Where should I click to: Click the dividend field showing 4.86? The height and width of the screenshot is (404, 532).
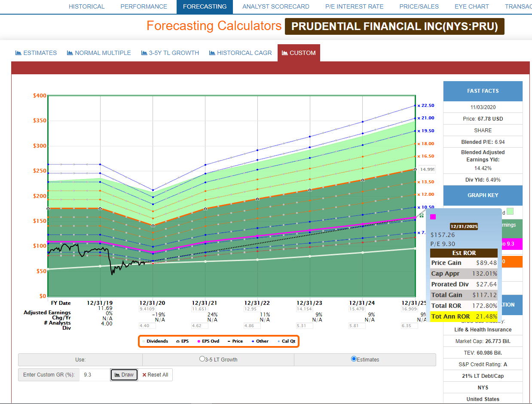pyautogui.click(x=251, y=326)
